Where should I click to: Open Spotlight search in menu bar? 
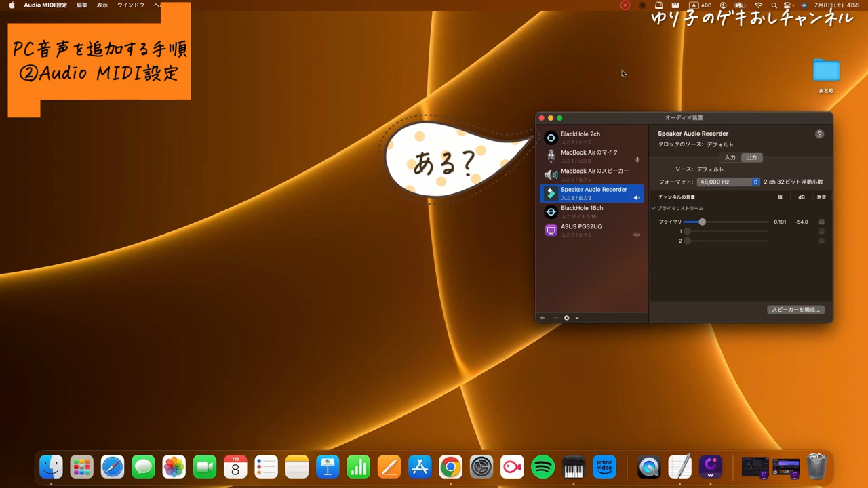click(x=774, y=5)
